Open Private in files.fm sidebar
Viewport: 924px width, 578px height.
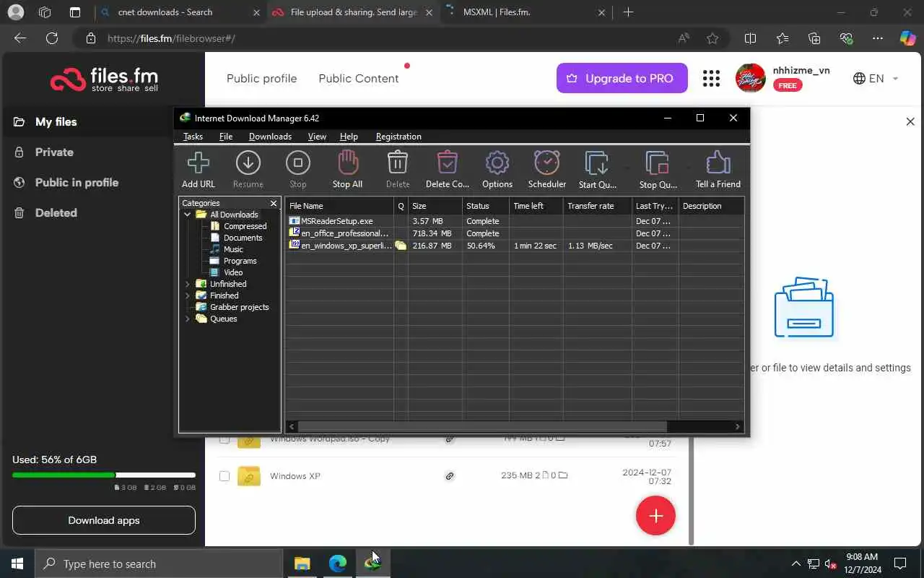(54, 152)
